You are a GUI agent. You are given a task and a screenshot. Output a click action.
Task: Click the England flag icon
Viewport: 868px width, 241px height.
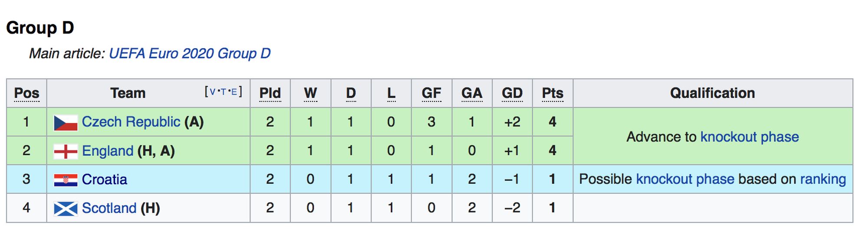[x=66, y=151]
